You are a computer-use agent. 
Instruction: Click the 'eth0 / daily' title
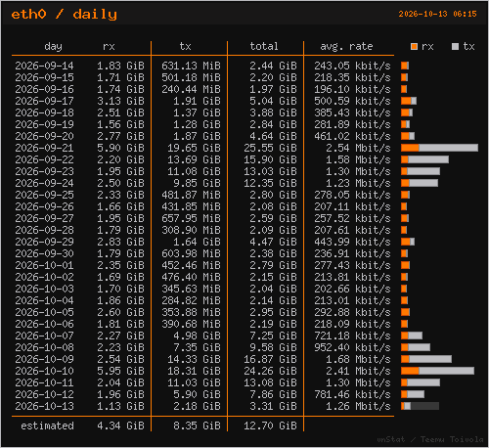point(64,15)
